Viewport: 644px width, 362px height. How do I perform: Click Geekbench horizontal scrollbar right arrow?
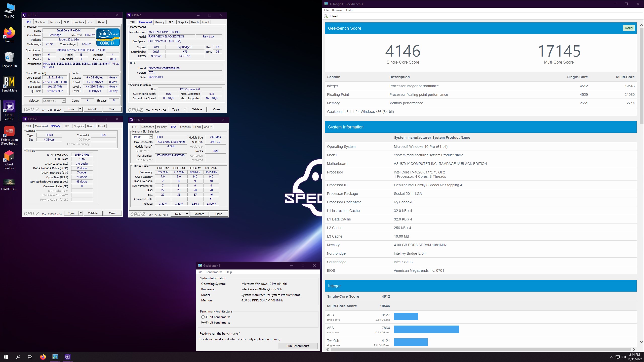[634, 350]
